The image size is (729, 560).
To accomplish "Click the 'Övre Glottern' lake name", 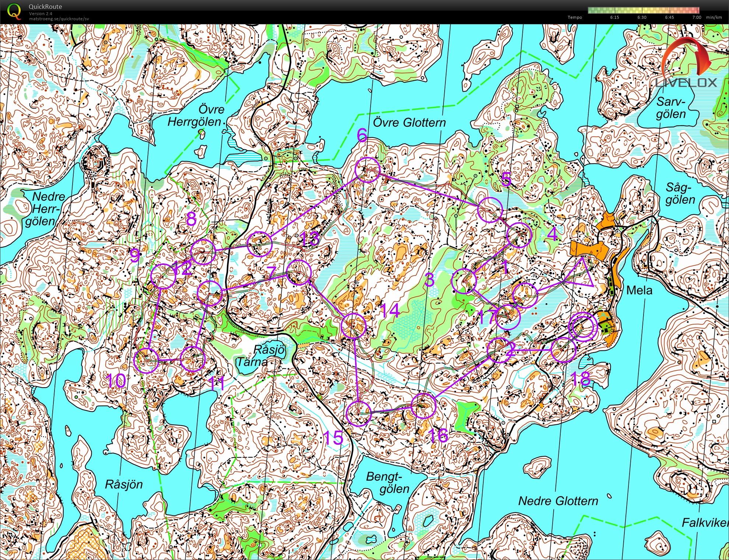I will [410, 122].
